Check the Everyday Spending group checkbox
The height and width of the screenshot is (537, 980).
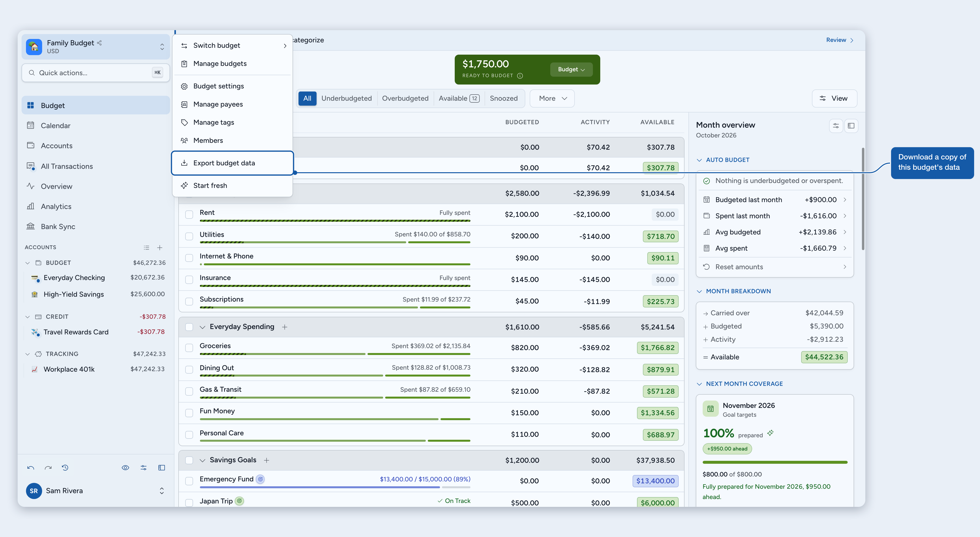189,327
